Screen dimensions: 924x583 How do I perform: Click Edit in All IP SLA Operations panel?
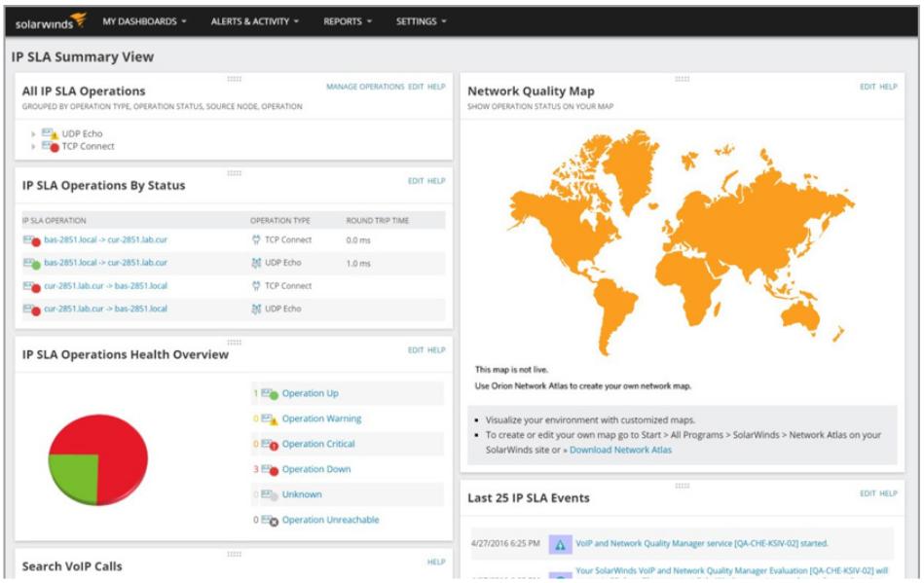point(416,87)
